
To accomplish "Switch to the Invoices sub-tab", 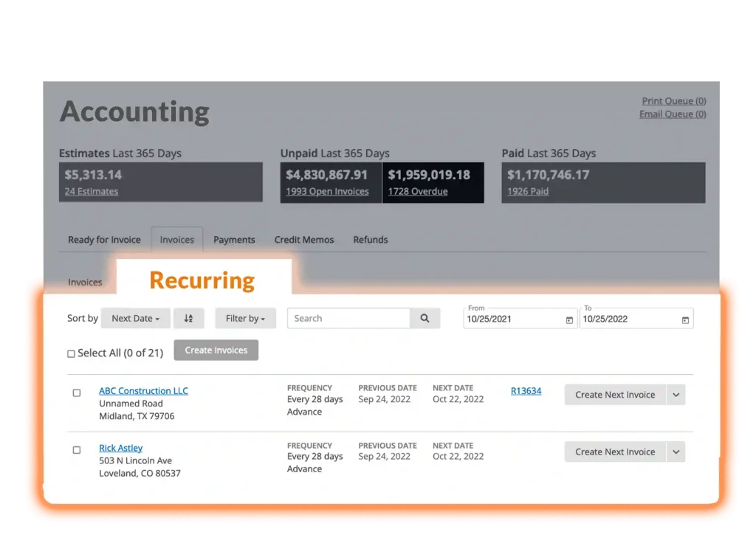I will tap(85, 282).
